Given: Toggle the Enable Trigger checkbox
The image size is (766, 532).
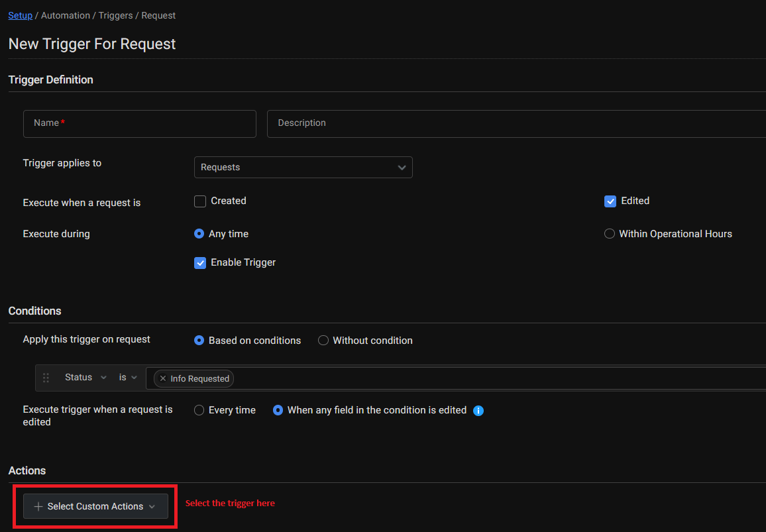Looking at the screenshot, I should click(x=200, y=263).
